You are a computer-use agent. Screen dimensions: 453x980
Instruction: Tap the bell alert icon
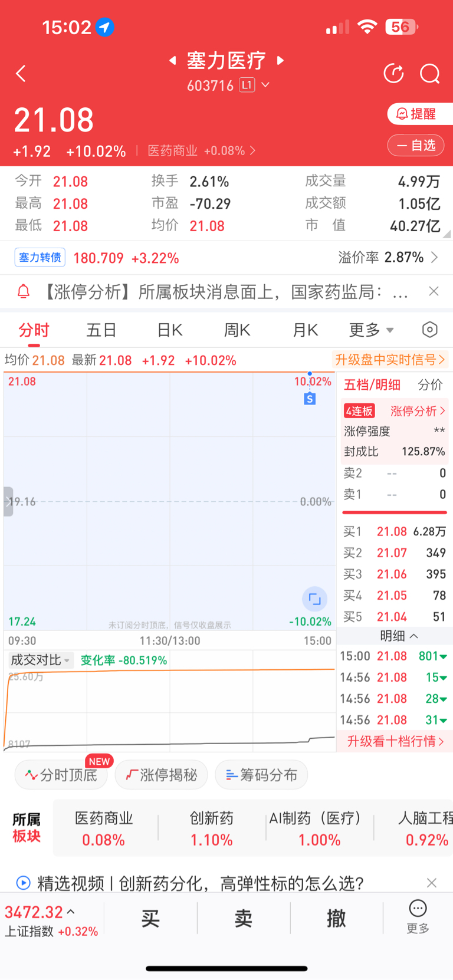(24, 291)
